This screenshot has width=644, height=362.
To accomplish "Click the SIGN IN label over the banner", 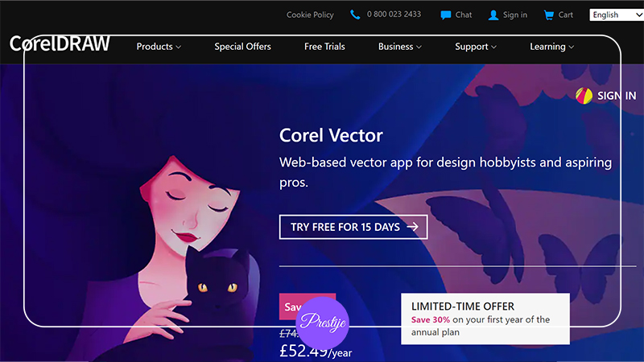I will 617,96.
